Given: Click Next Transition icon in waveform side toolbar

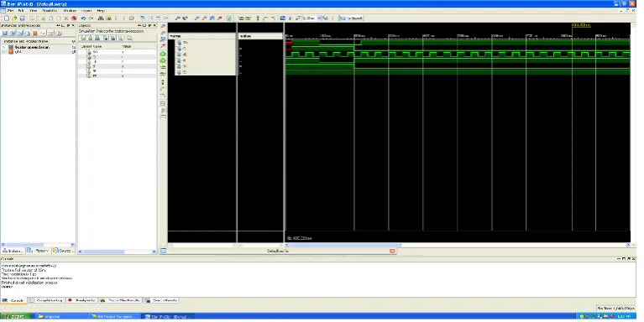Looking at the screenshot, I should (163, 74).
